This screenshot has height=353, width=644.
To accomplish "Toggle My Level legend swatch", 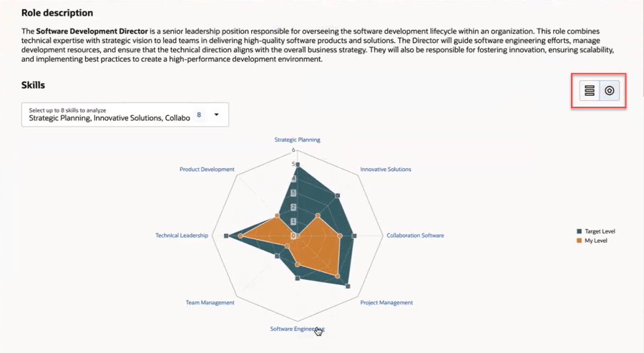I will tap(579, 241).
